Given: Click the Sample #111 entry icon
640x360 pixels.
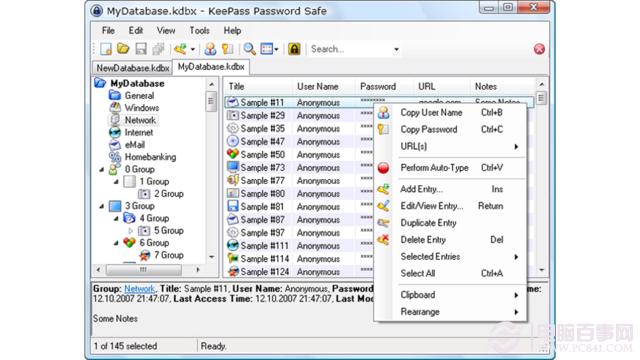Looking at the screenshot, I should [233, 245].
